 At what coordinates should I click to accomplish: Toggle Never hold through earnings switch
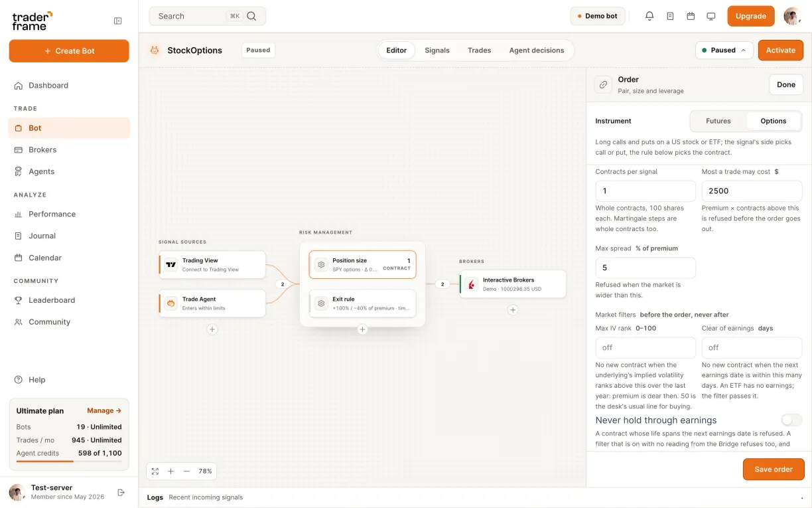tap(791, 420)
